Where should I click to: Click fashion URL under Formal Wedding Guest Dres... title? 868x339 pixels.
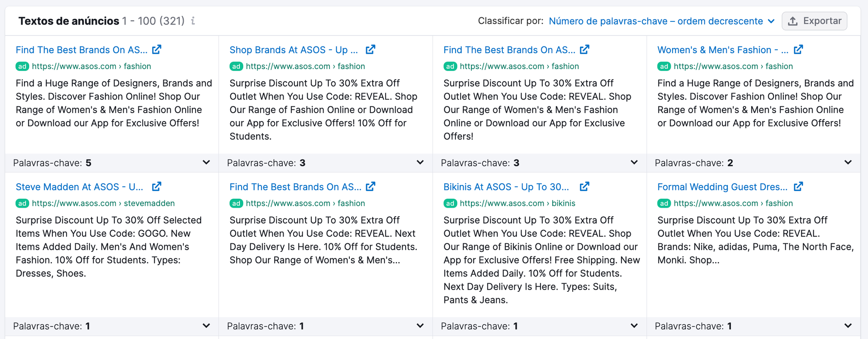[733, 203]
